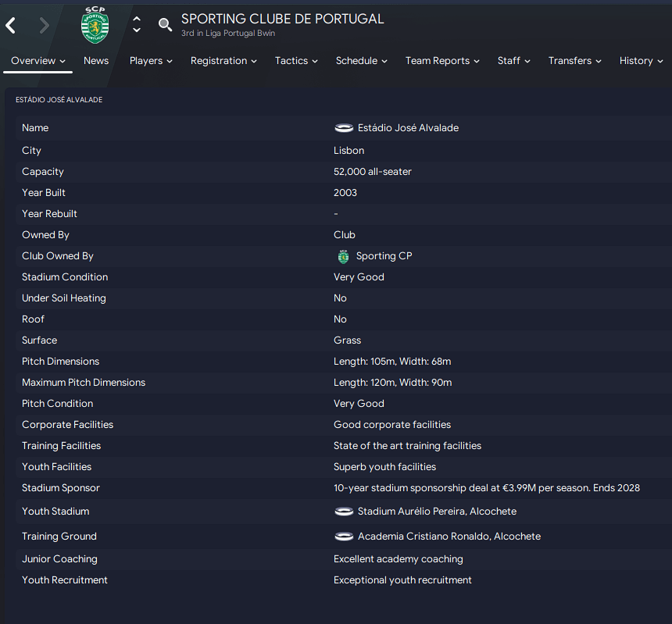
Task: Expand the Registration dropdown menu
Action: 223,61
